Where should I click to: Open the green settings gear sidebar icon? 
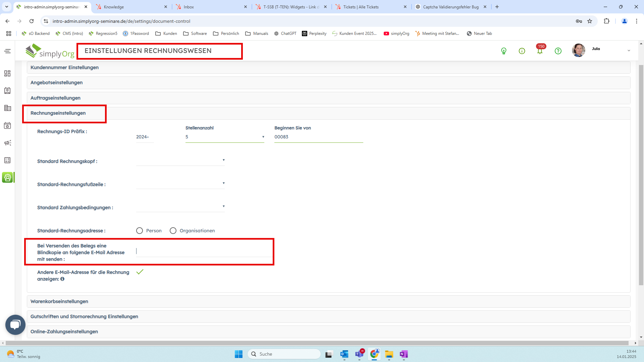pos(7,177)
